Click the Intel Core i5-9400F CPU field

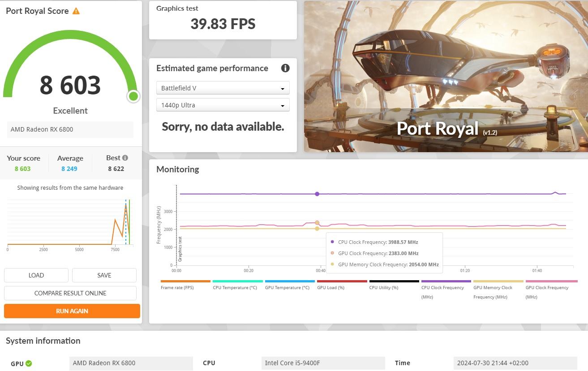coord(323,363)
